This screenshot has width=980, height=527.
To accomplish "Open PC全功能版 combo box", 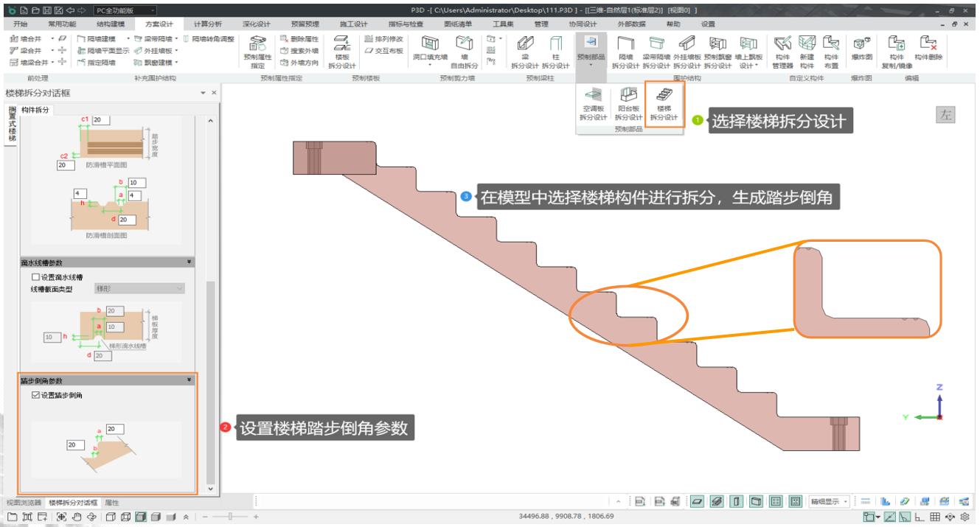I will click(x=126, y=10).
